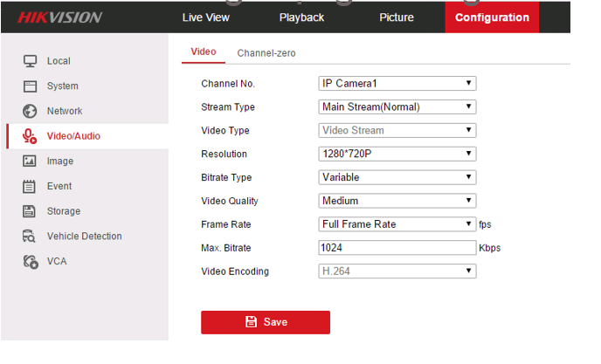Click the Video/Audio microphone icon
Image resolution: width=601 pixels, height=364 pixels.
coord(30,136)
